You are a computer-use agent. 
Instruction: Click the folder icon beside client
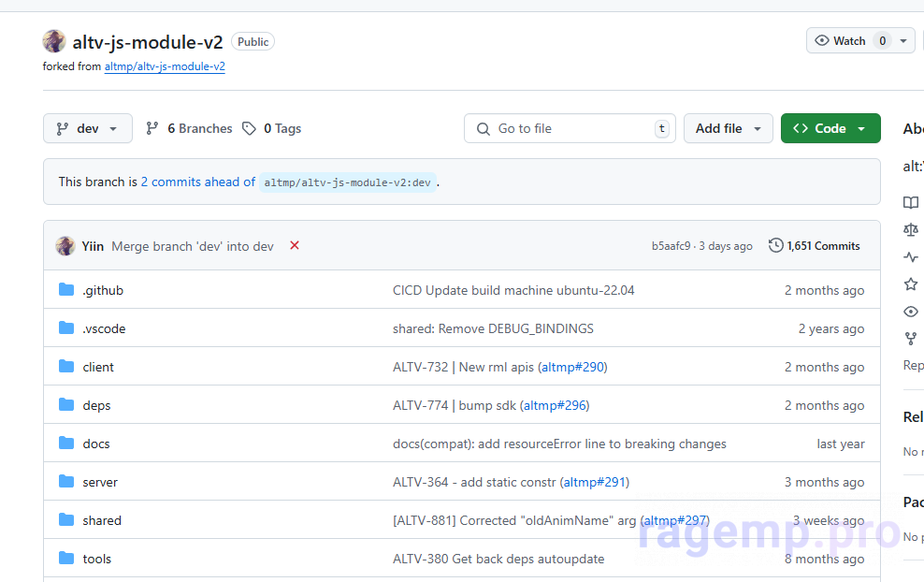tap(66, 366)
